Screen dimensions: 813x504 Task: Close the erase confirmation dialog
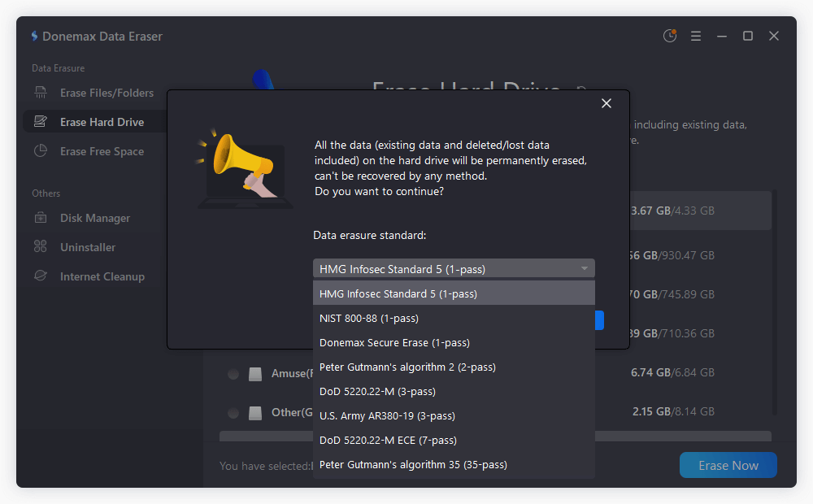606,103
